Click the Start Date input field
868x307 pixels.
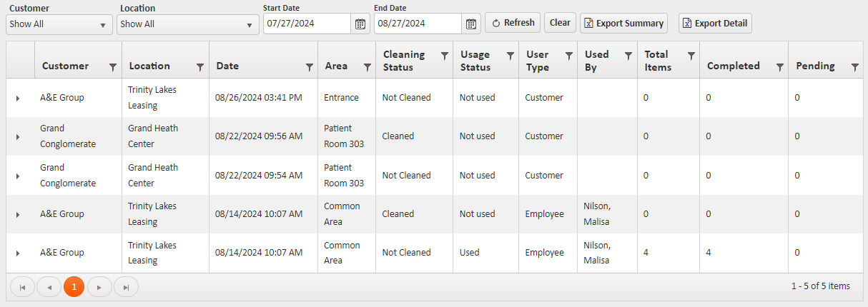point(307,24)
